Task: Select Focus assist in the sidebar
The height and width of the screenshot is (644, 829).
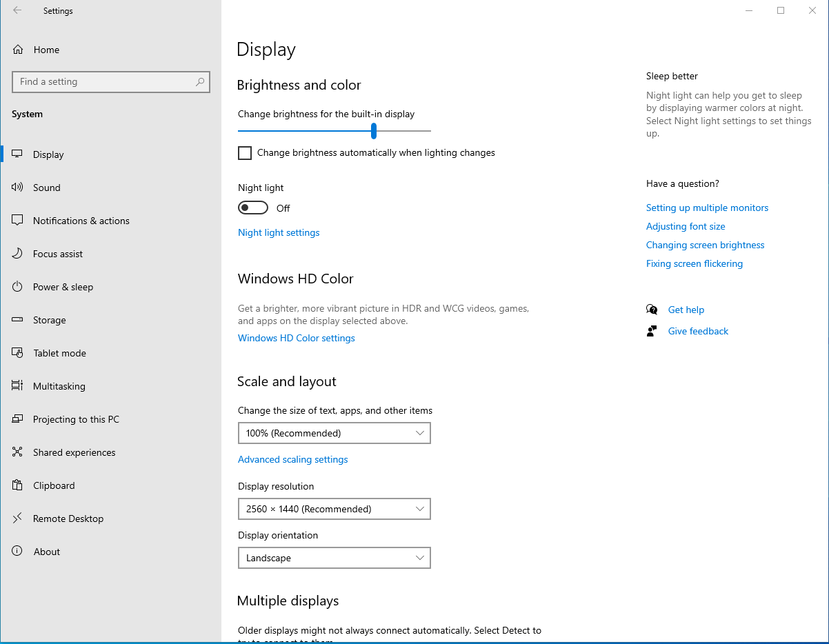Action: pos(110,254)
